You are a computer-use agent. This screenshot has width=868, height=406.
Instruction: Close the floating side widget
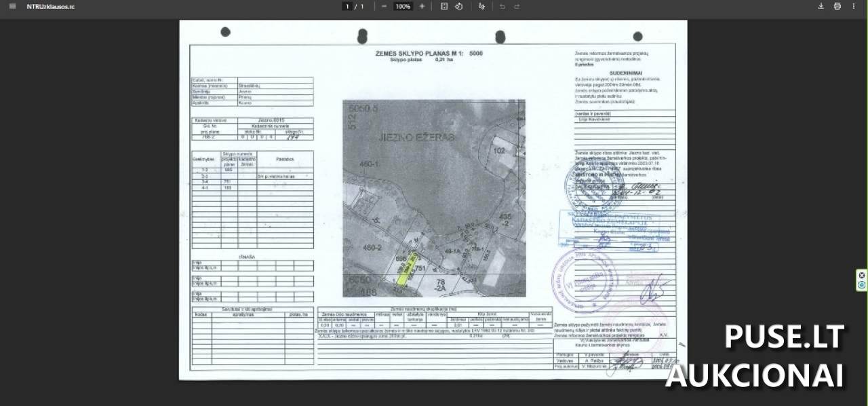pos(862,275)
